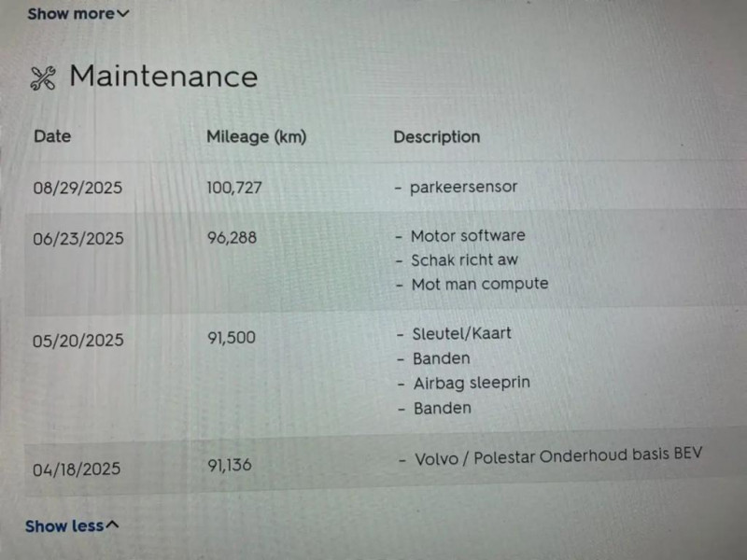Click the Mileage (km) column header
The height and width of the screenshot is (560, 747).
[256, 136]
